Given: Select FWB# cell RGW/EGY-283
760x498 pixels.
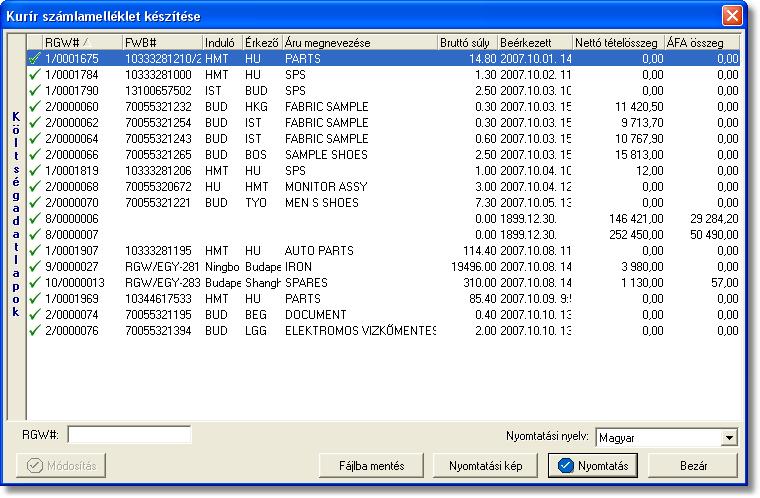Looking at the screenshot, I should [x=162, y=283].
